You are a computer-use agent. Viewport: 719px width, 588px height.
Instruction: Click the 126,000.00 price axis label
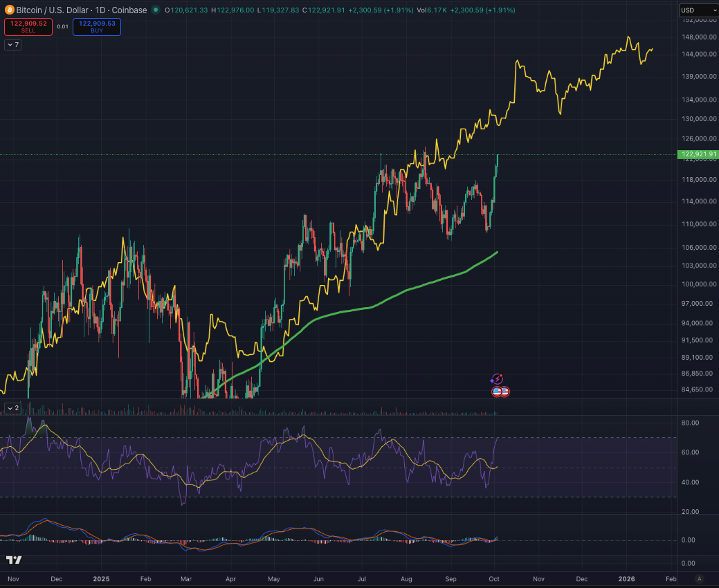coord(700,138)
